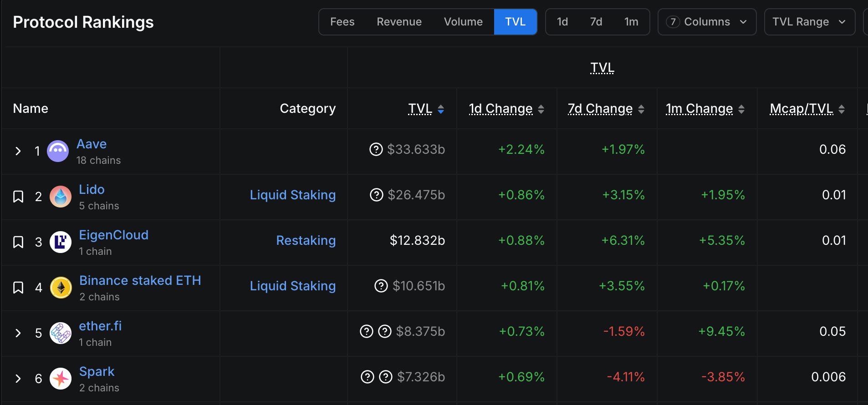
Task: Click the EigenCloud logo icon
Action: (x=60, y=242)
